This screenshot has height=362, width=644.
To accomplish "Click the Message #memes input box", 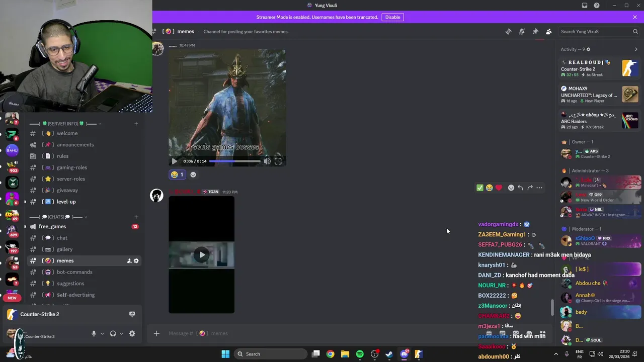I will (322, 333).
